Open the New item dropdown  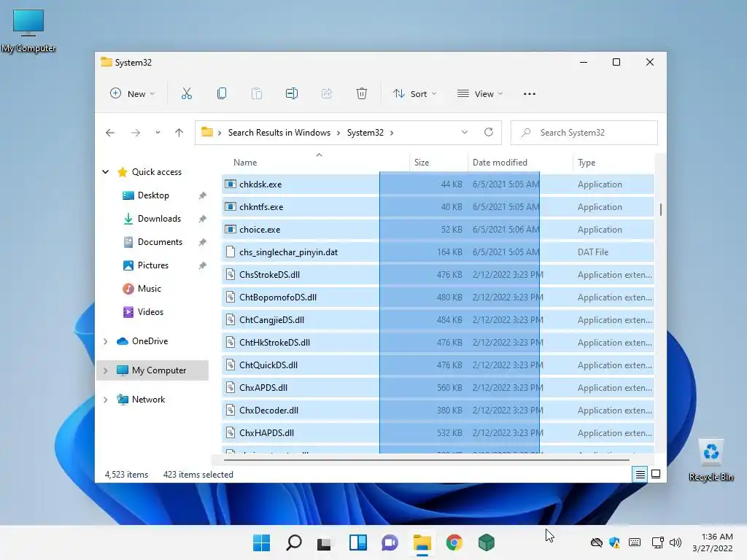[x=133, y=94]
